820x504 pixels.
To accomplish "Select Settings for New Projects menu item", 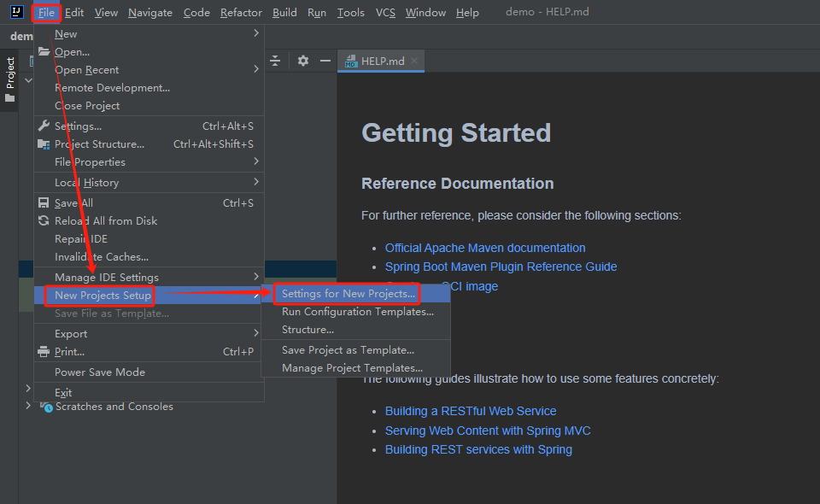I will tap(348, 294).
